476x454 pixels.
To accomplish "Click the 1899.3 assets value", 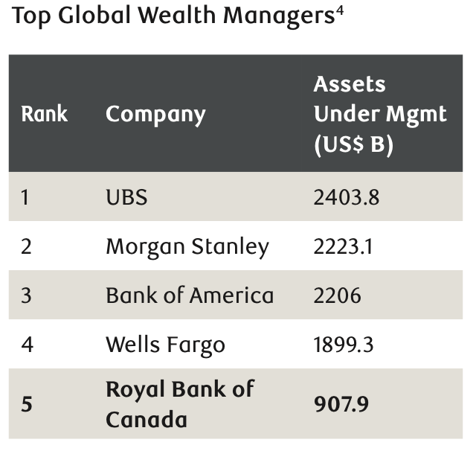I will coord(344,345).
